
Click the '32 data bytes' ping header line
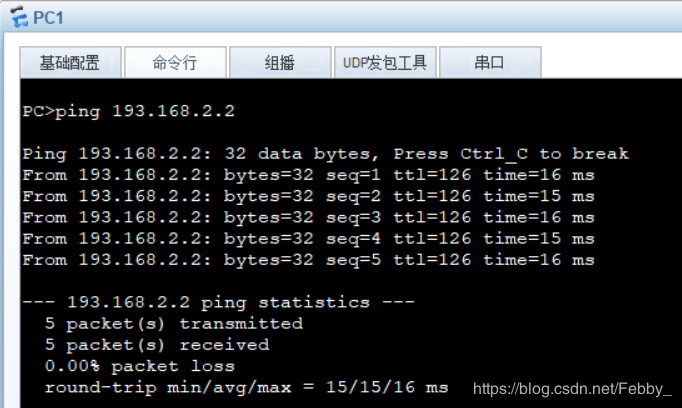[x=325, y=154]
